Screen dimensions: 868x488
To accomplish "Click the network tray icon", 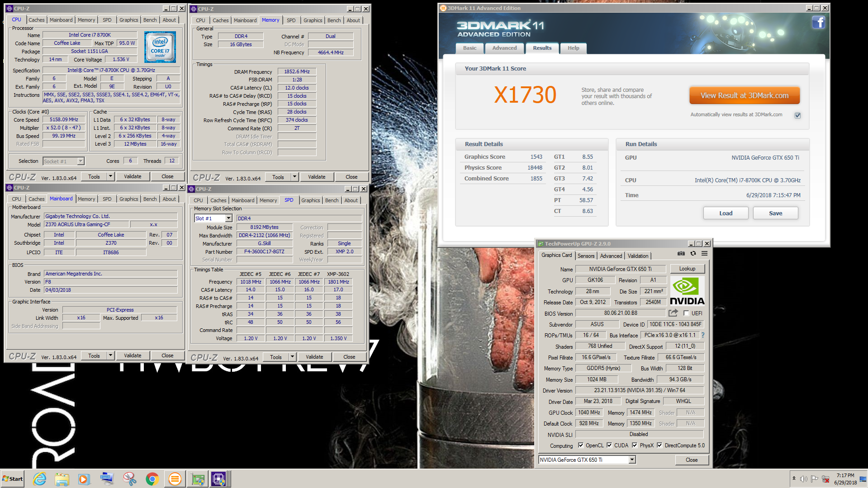I will (825, 479).
